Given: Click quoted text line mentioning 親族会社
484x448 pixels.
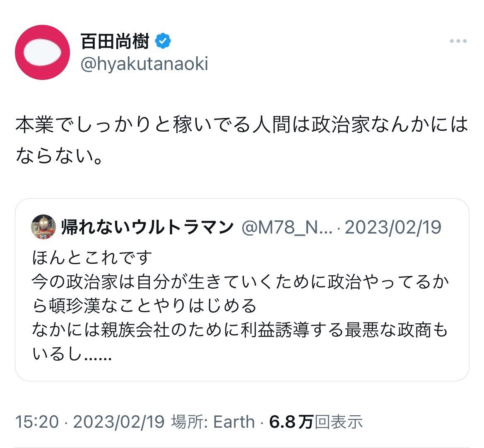Looking at the screenshot, I should point(240,330).
